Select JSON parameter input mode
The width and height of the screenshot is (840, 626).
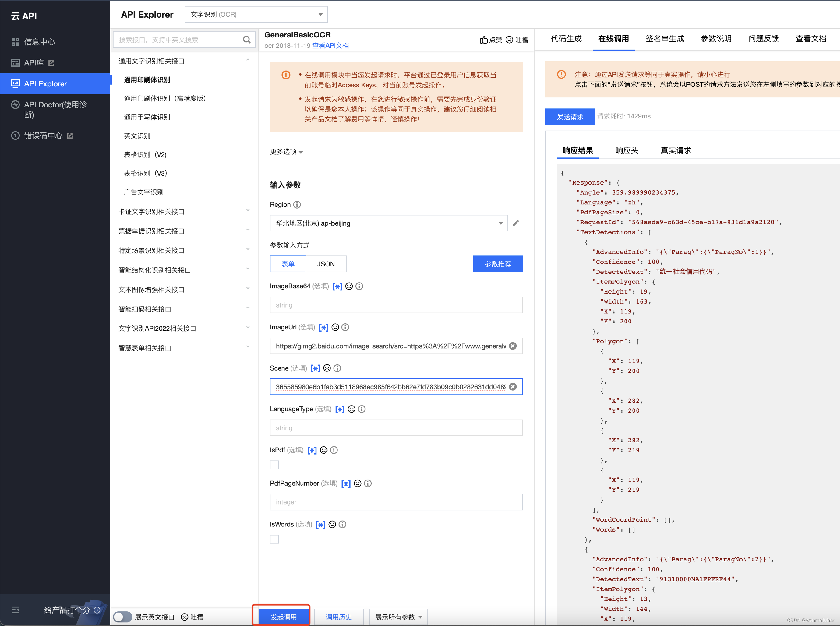[326, 264]
